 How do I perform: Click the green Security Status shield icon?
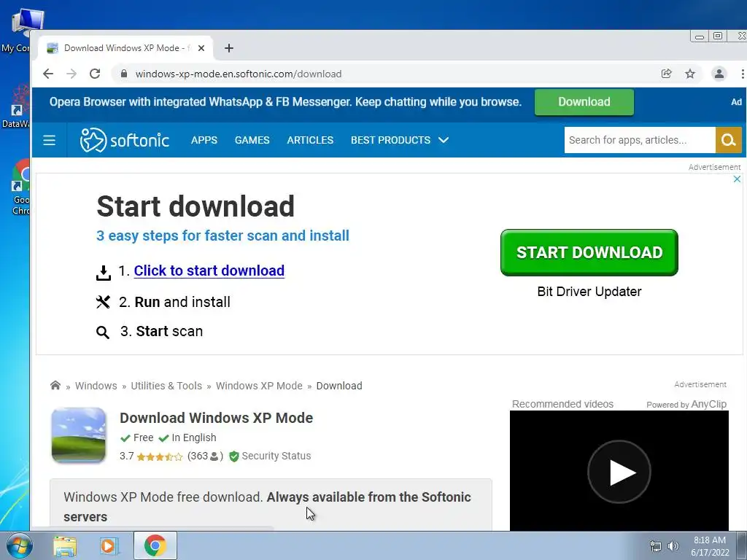coord(234,456)
